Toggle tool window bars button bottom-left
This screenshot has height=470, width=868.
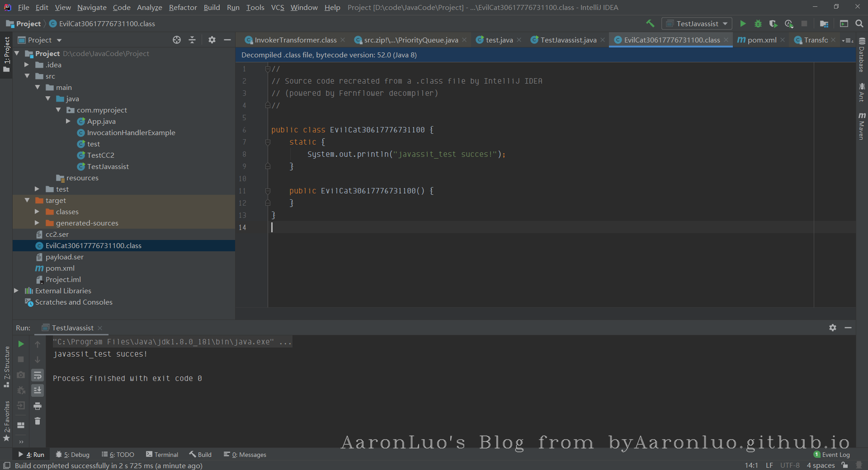click(6, 465)
